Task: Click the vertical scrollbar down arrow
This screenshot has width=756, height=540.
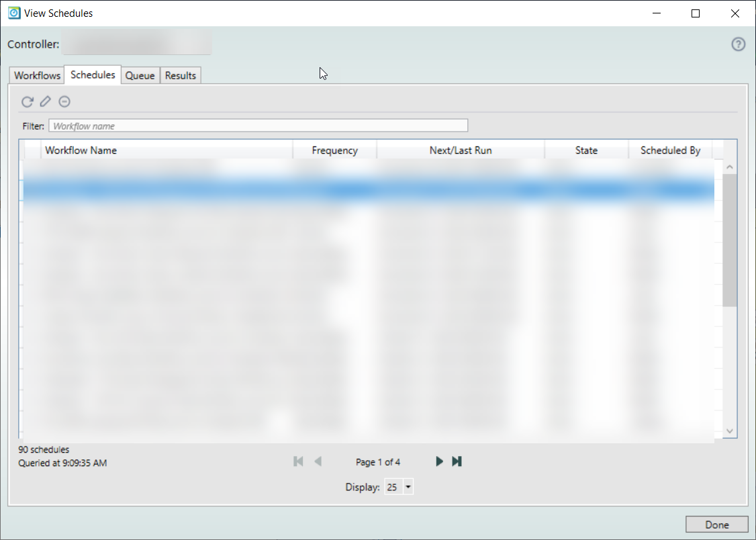Action: [729, 431]
